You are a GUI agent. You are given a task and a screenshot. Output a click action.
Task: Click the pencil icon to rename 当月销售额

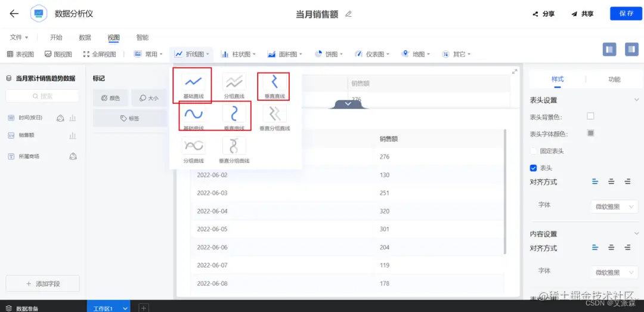pyautogui.click(x=348, y=14)
